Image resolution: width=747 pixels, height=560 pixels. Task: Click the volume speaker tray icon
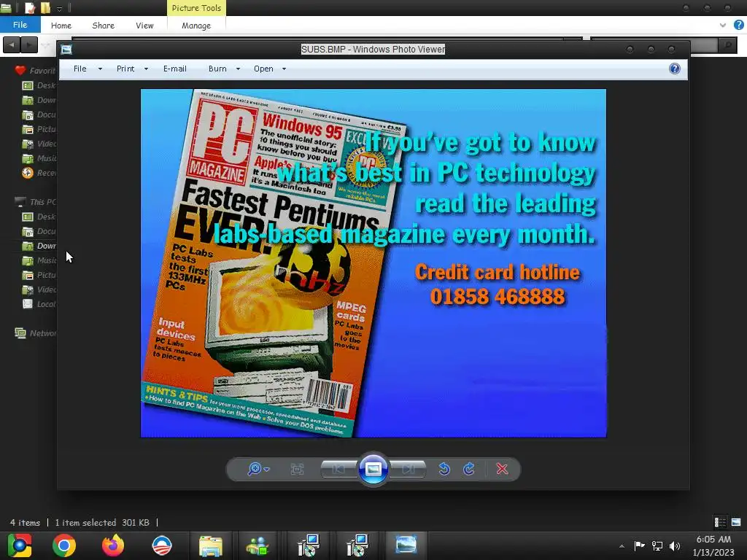(x=674, y=545)
